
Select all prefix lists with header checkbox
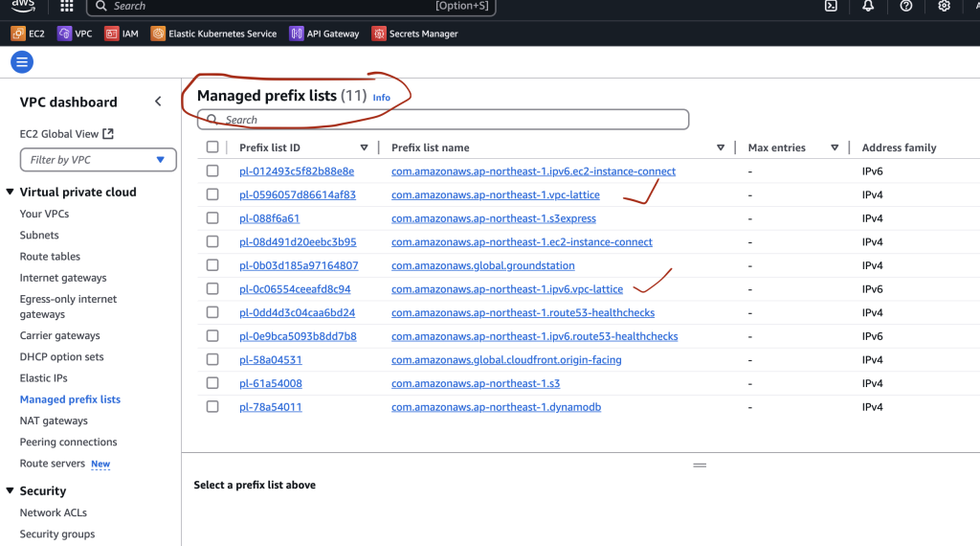[212, 148]
